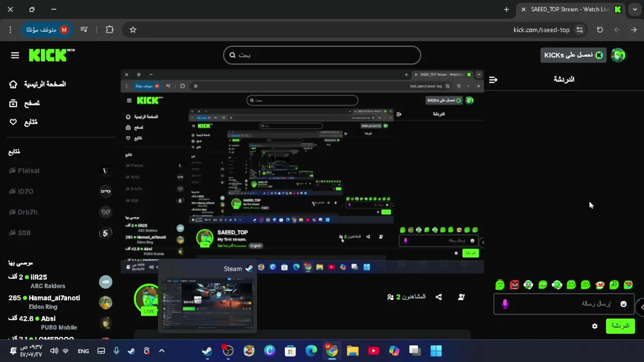The height and width of the screenshot is (362, 644).
Task: View site information for kick.com
Action: tap(580, 30)
